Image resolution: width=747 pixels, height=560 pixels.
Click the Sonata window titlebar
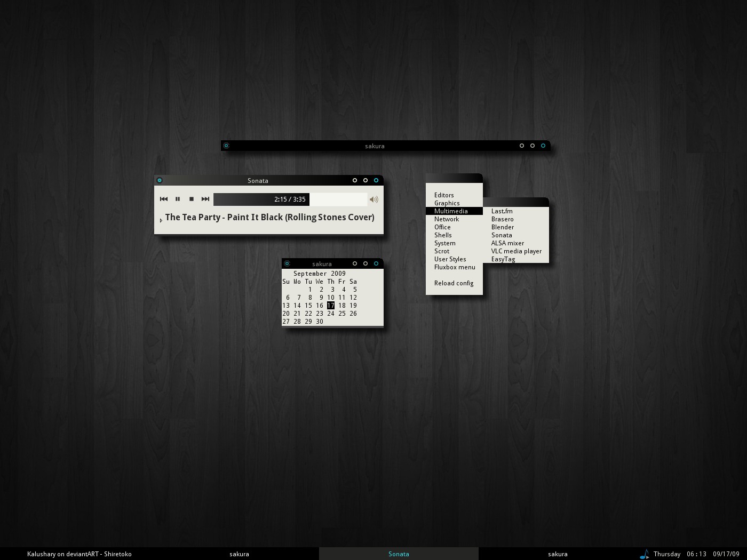click(x=258, y=181)
